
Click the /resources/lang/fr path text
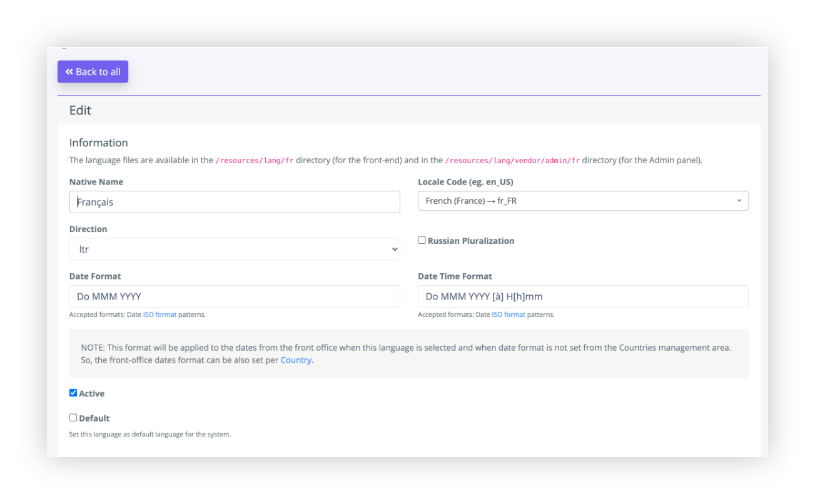(254, 161)
